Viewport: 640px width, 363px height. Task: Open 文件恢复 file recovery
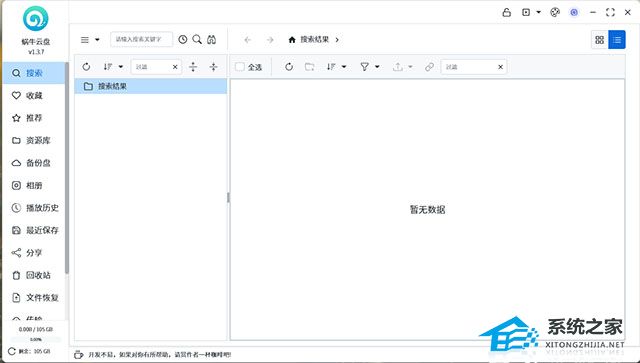33,298
